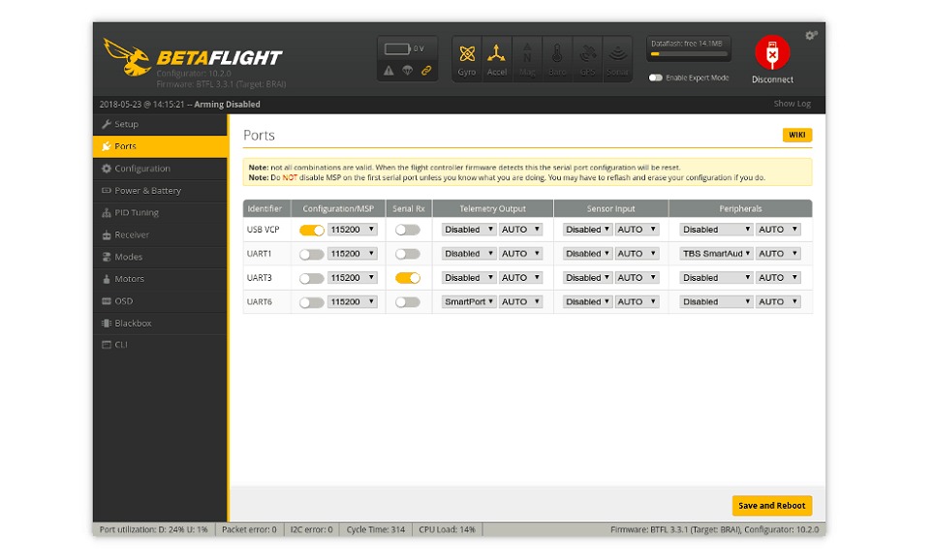Click the Gyro sensor icon
This screenshot has height=560, width=933.
[467, 59]
